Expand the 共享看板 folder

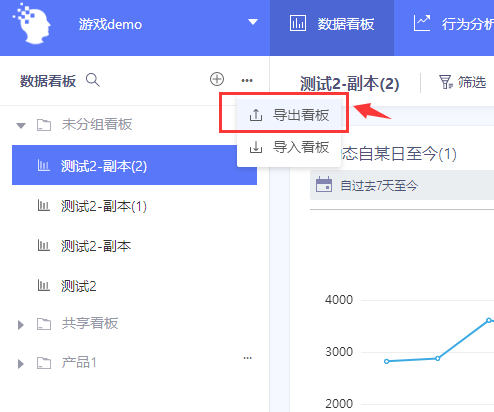(21, 325)
